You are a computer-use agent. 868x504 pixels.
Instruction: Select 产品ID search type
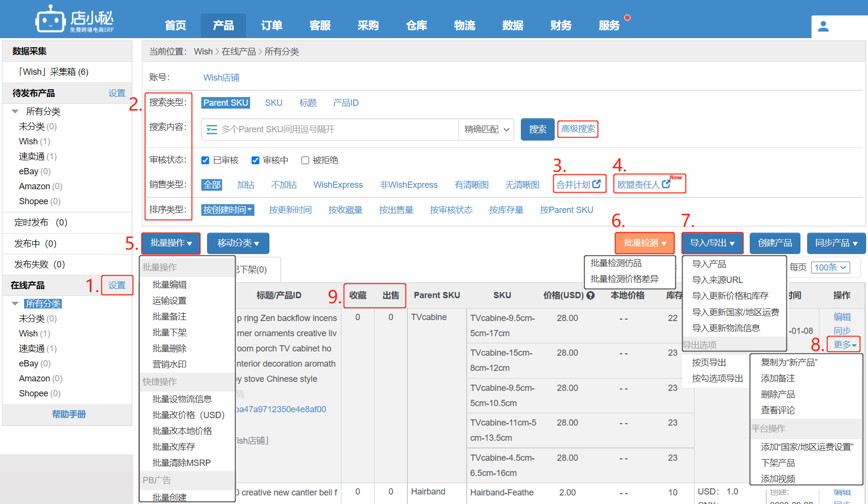[x=346, y=103]
